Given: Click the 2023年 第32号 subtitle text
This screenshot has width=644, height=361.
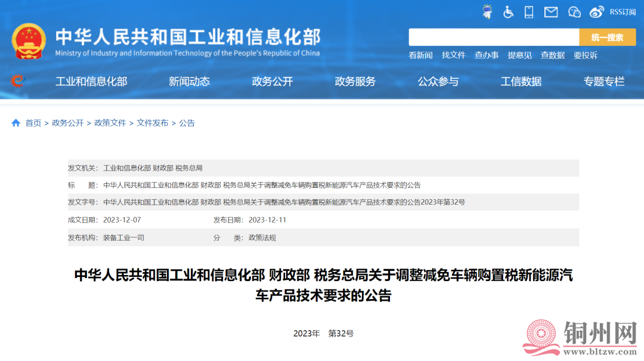Looking at the screenshot, I should [324, 334].
